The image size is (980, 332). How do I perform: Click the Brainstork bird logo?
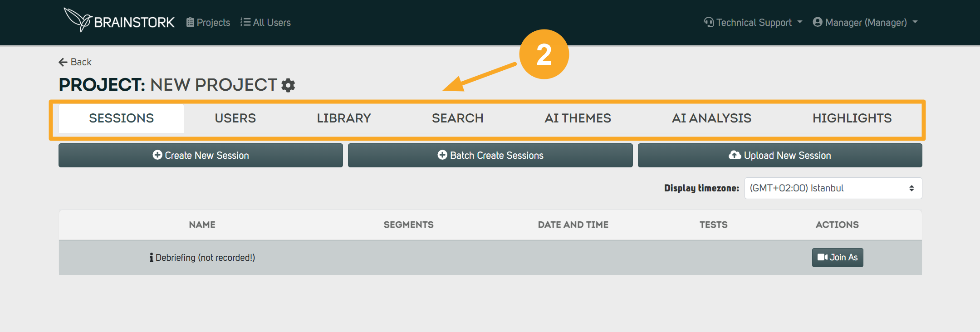point(78,20)
